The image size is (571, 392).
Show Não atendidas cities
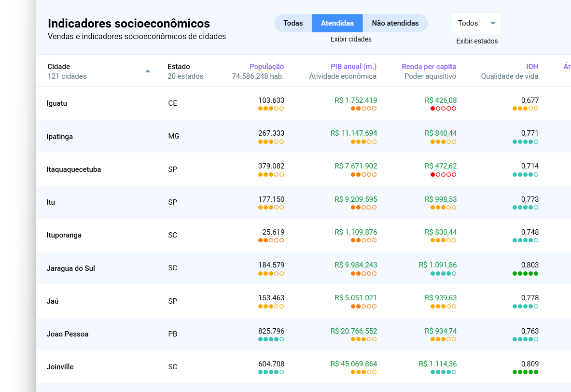click(x=395, y=23)
